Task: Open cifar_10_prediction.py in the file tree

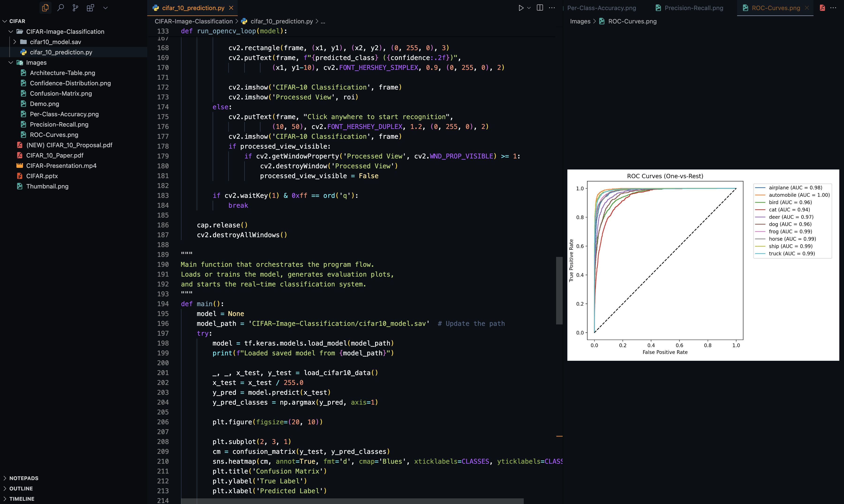Action: [x=61, y=52]
